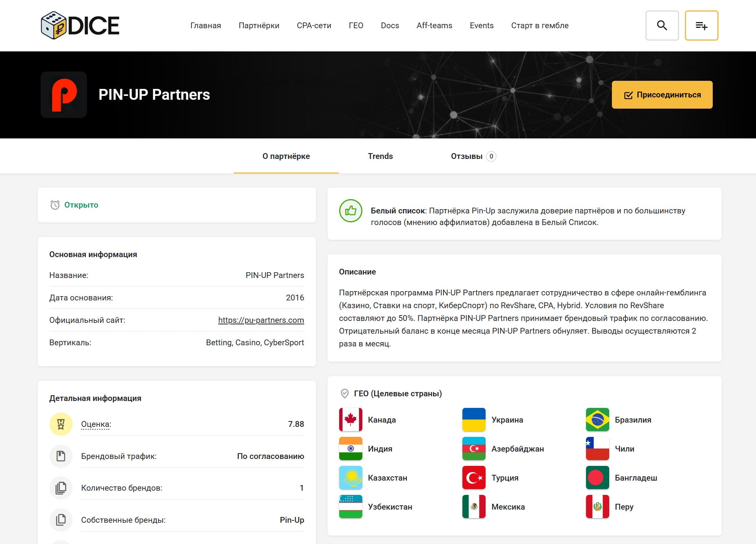The image size is (756, 544).
Task: Open the add-to-list menu icon button
Action: [x=702, y=26]
